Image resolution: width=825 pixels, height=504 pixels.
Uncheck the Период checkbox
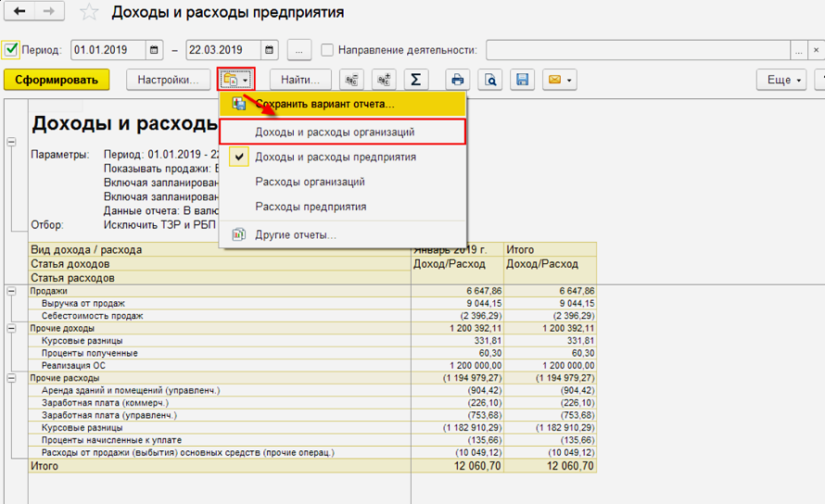(x=10, y=50)
